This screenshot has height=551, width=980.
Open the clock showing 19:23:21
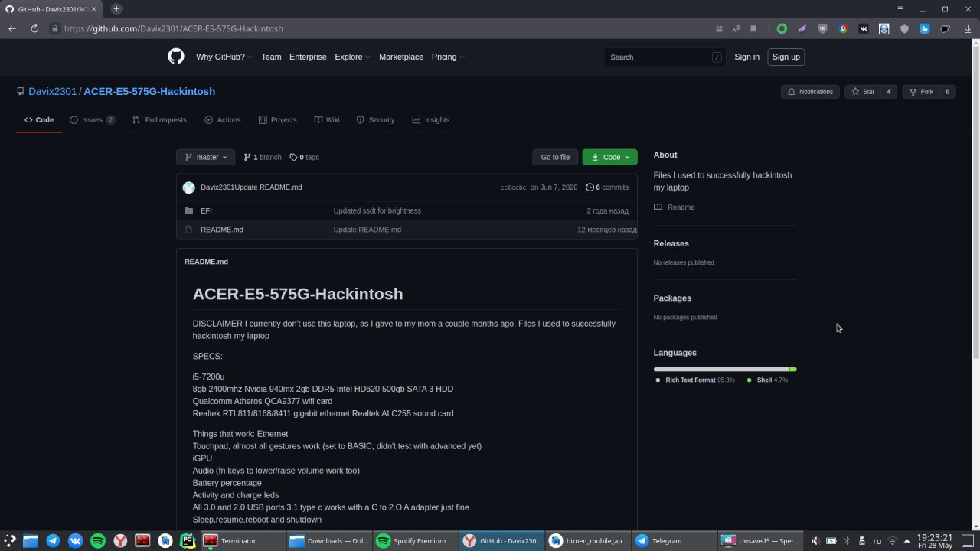[935, 541]
